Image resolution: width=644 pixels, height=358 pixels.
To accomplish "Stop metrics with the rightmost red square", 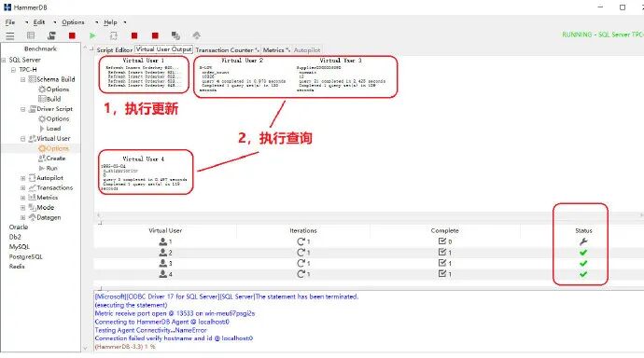I will pyautogui.click(x=155, y=35).
